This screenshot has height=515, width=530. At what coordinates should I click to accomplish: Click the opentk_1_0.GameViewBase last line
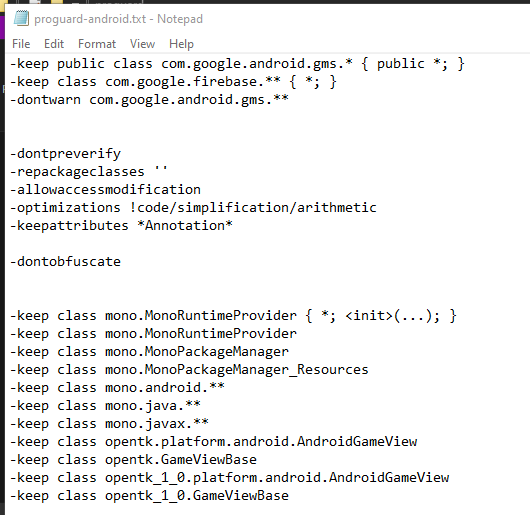click(x=149, y=495)
